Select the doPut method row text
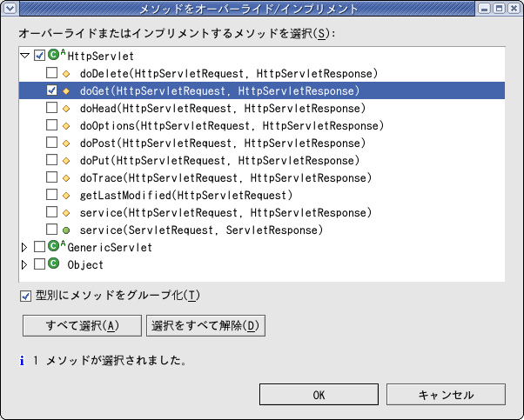This screenshot has width=524, height=420. click(x=220, y=160)
